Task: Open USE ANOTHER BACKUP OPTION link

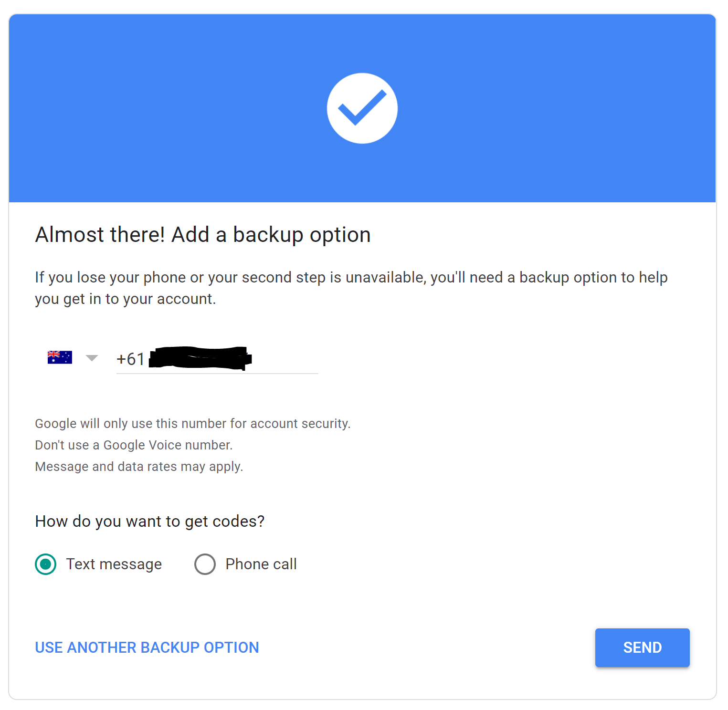Action: 147,647
